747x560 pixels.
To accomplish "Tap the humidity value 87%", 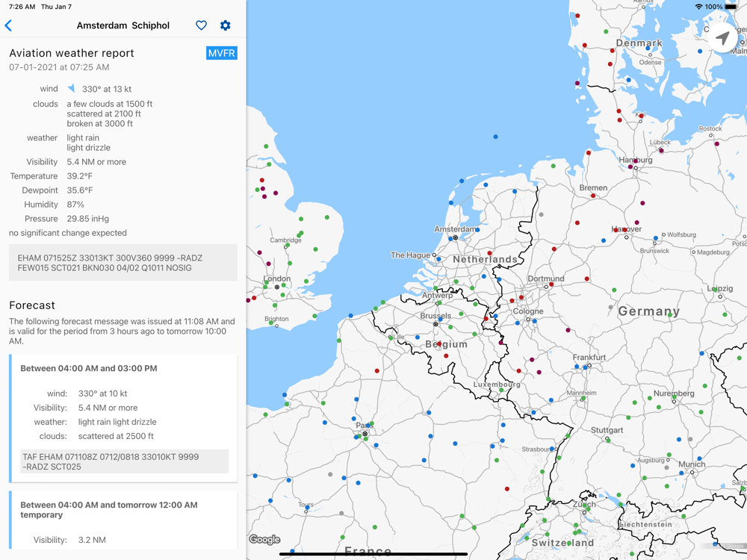I will click(x=75, y=205).
